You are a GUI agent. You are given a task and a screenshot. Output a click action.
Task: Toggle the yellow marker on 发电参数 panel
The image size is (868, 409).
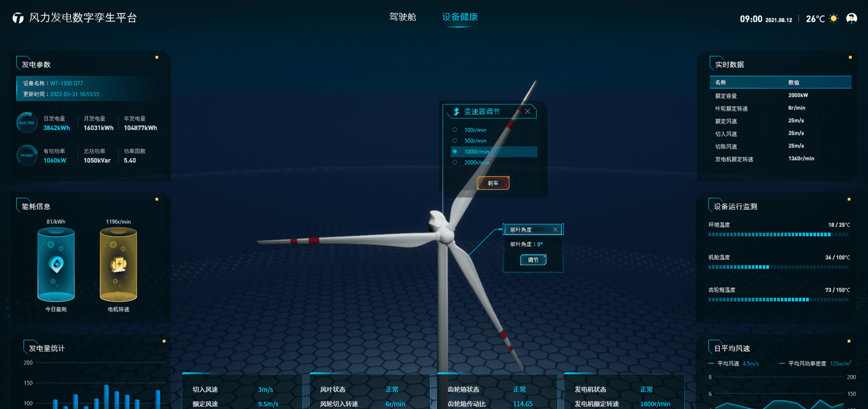[x=157, y=57]
